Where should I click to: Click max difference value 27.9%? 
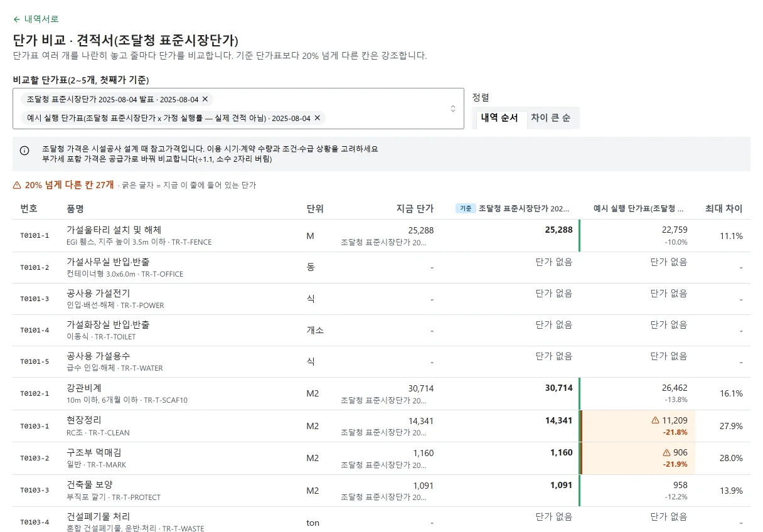731,426
